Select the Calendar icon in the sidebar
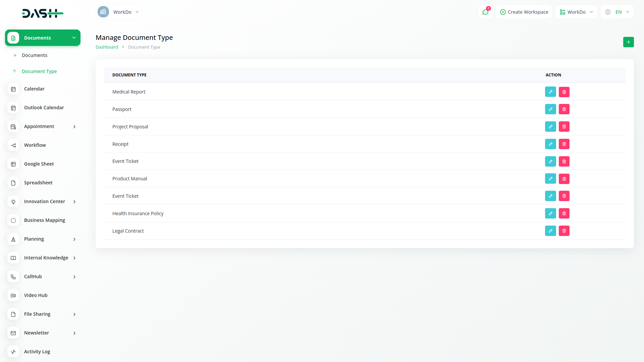This screenshot has height=362, width=644. pyautogui.click(x=13, y=89)
